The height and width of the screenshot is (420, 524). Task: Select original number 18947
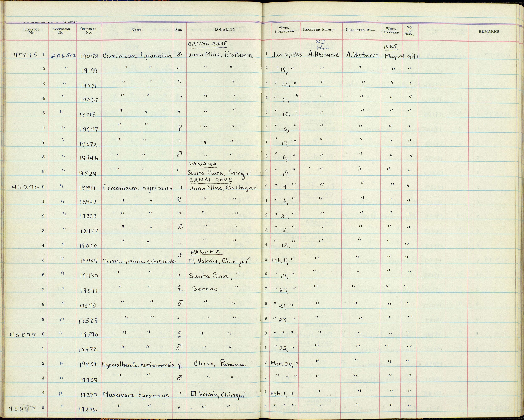click(89, 130)
